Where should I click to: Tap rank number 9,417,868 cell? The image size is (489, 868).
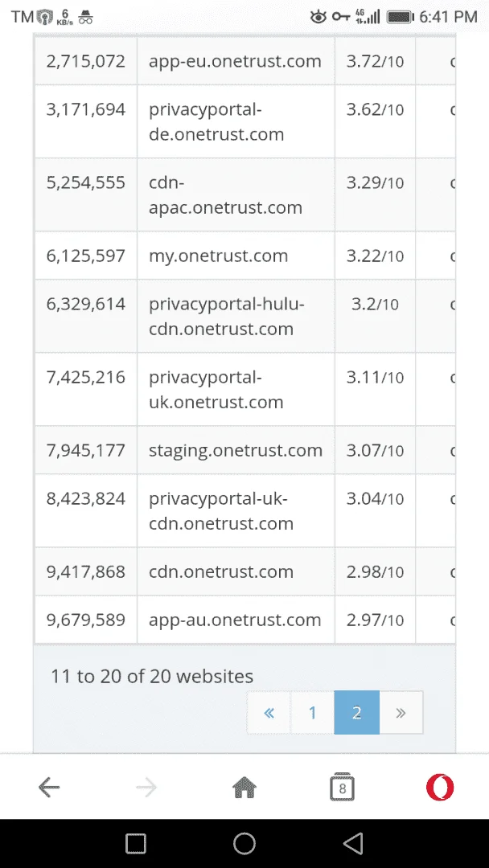(x=86, y=572)
